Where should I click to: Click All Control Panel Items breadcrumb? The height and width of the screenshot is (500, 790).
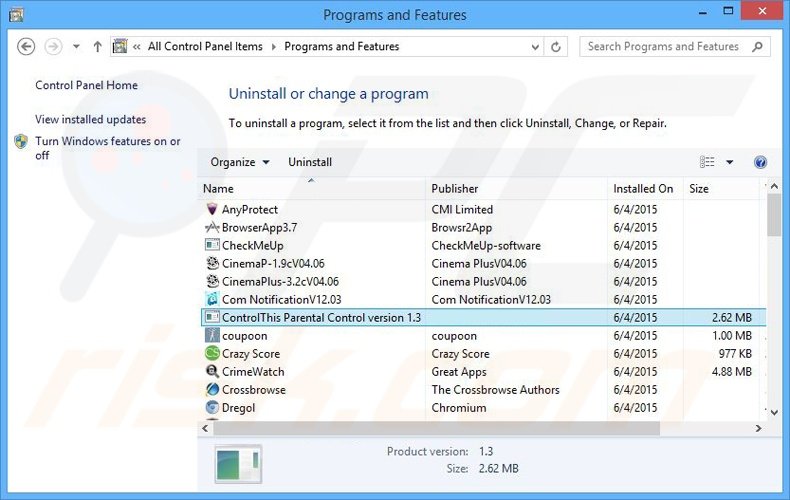[x=205, y=46]
